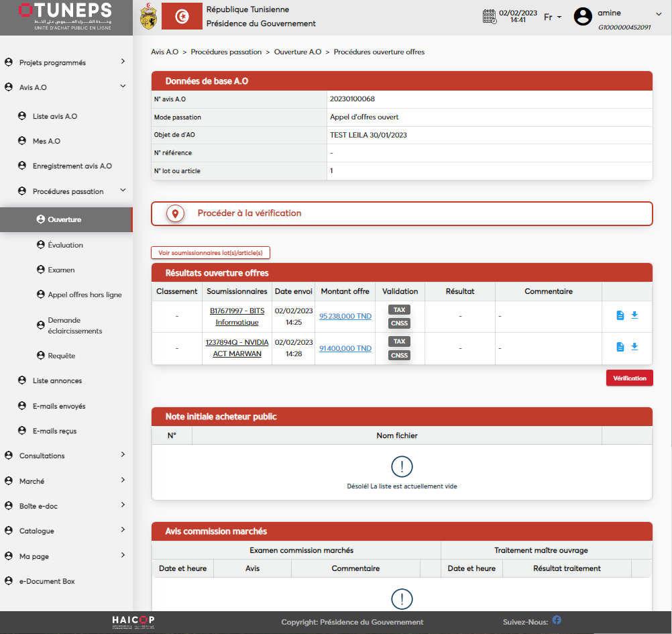Open the 95 238,000 TND offer amount link
The image size is (672, 634).
click(x=345, y=316)
